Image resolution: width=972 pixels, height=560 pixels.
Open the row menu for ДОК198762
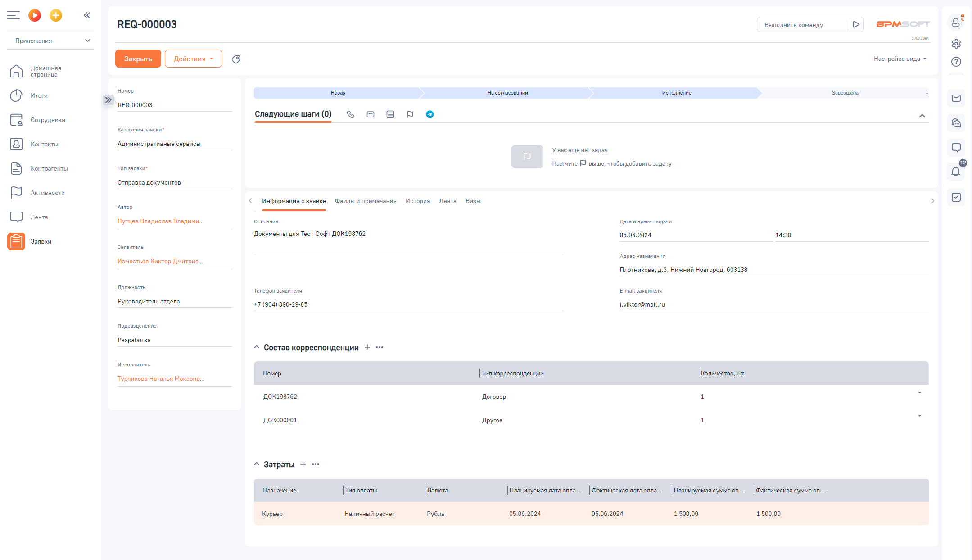pyautogui.click(x=920, y=393)
